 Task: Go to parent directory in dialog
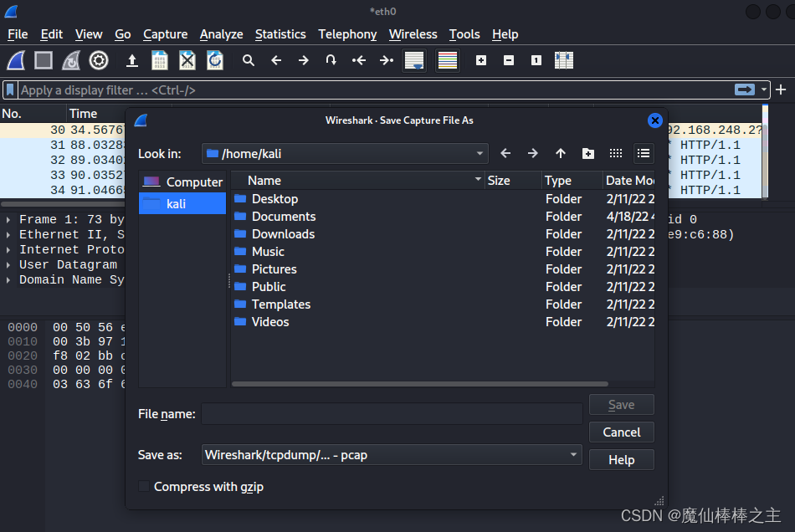click(560, 154)
